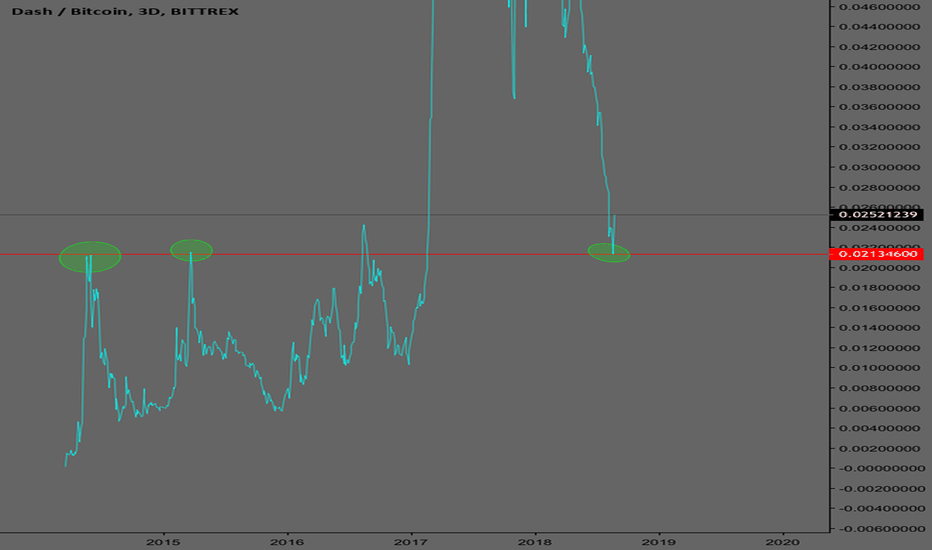The height and width of the screenshot is (550, 932).
Task: Click the 0.00800000 price axis value
Action: [879, 388]
